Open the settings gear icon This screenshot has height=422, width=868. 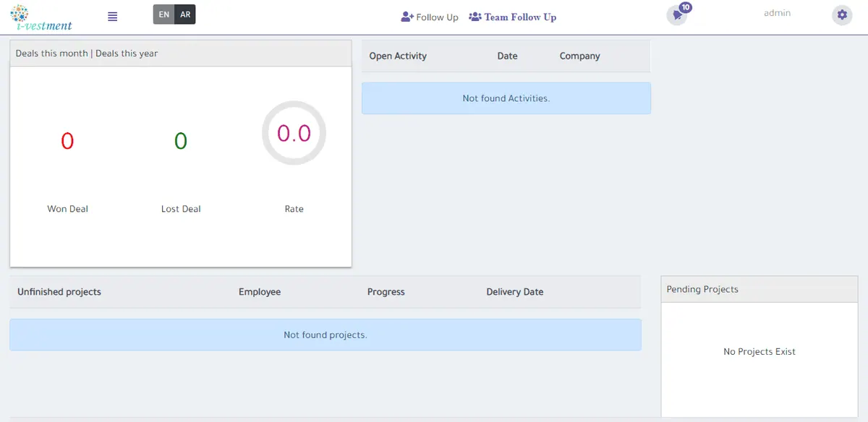pyautogui.click(x=842, y=14)
